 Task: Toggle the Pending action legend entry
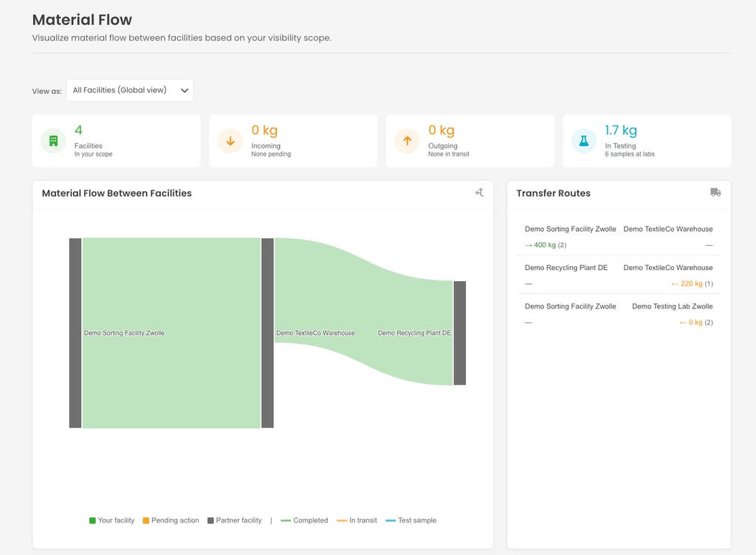click(x=171, y=520)
